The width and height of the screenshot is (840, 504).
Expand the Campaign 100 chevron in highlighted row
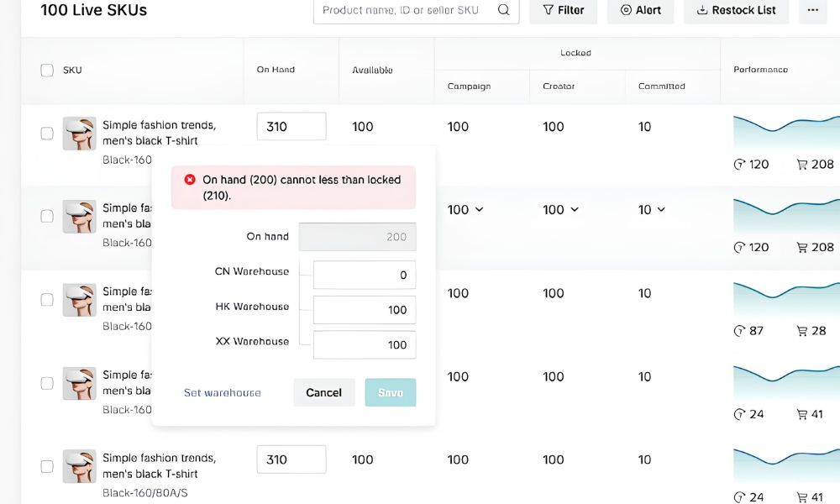(x=479, y=209)
